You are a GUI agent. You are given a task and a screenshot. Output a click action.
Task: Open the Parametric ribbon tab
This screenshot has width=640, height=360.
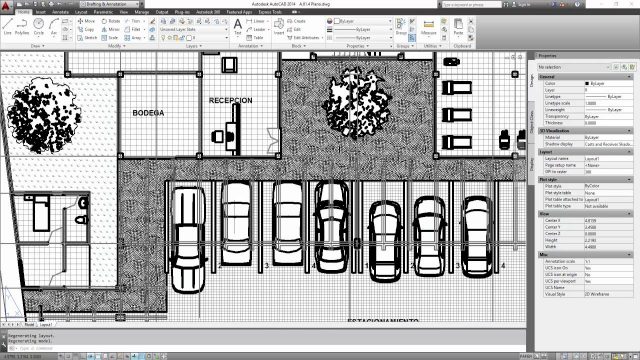click(x=103, y=12)
